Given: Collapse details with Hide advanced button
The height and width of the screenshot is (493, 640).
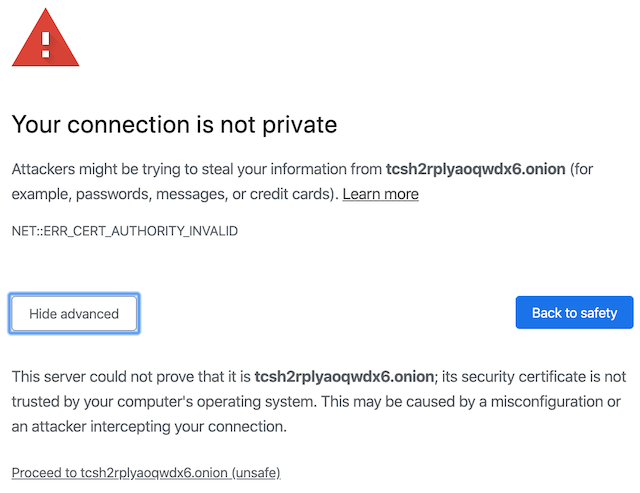Looking at the screenshot, I should click(74, 314).
